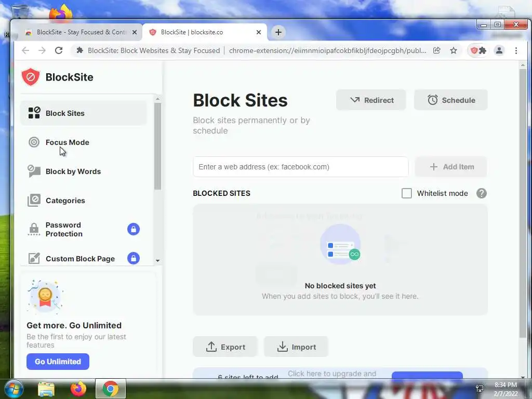The width and height of the screenshot is (532, 399).
Task: Click the Export button
Action: [225, 347]
